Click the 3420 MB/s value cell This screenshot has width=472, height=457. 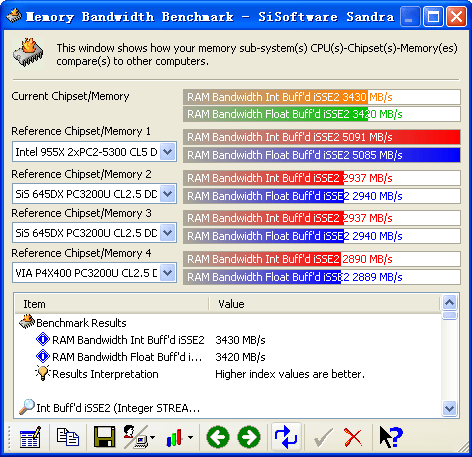click(x=240, y=357)
